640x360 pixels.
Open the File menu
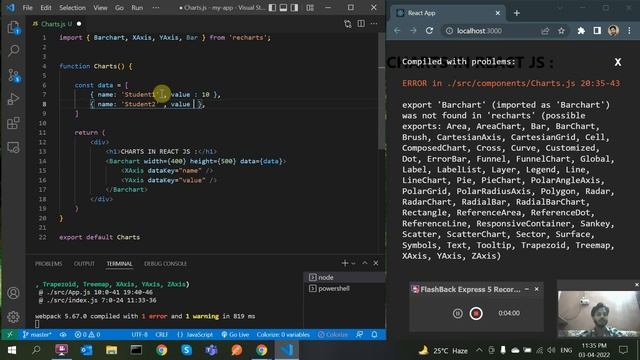27,8
